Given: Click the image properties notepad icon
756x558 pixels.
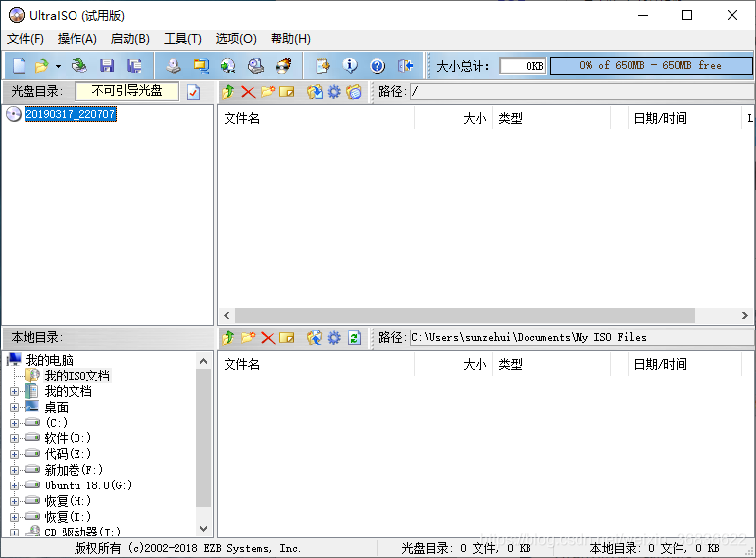Looking at the screenshot, I should [x=323, y=66].
